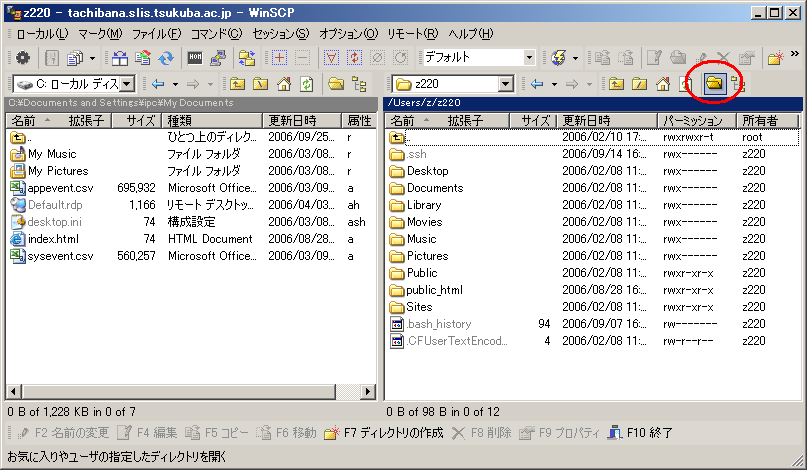Open the ヘルプ menu

pyautogui.click(x=470, y=34)
